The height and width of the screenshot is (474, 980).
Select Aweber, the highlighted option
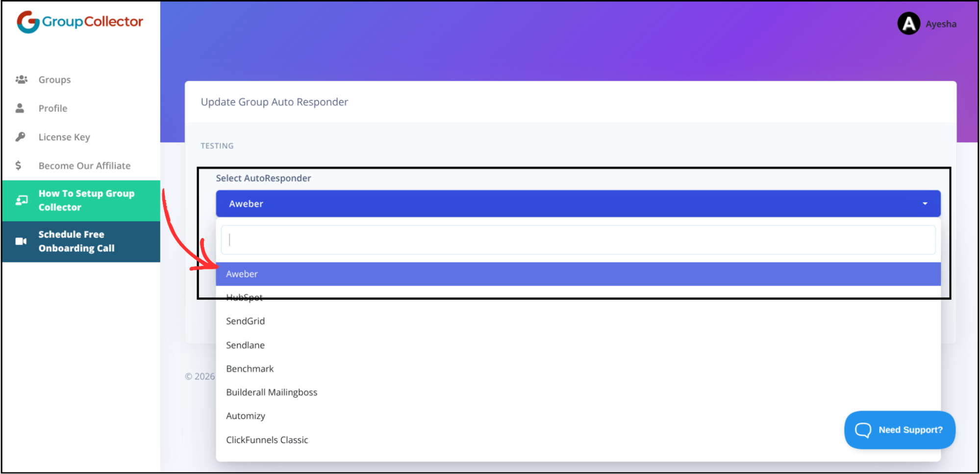click(x=242, y=273)
